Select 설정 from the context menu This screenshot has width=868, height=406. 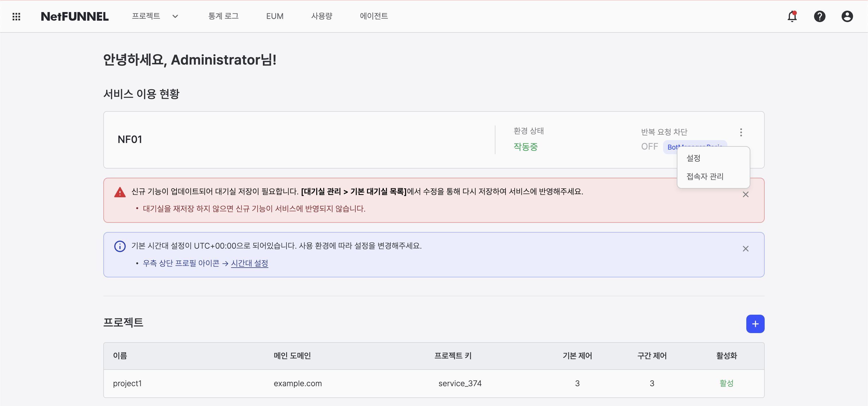693,158
